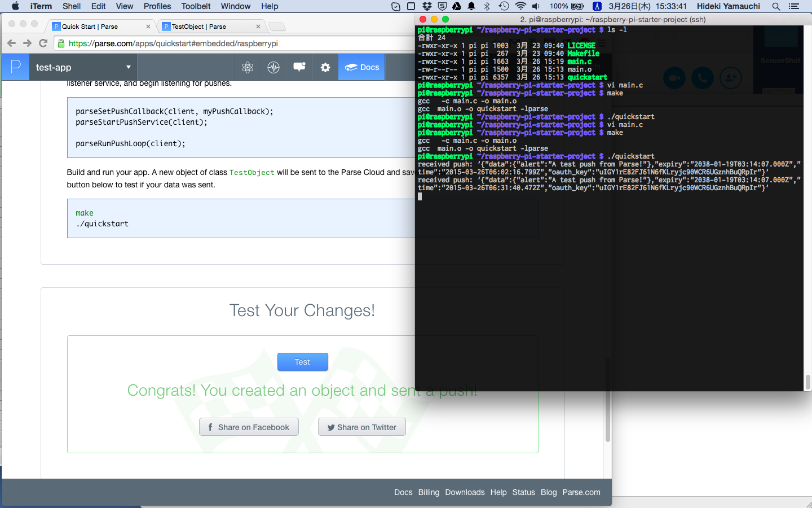Open the Shell menu

(72, 6)
